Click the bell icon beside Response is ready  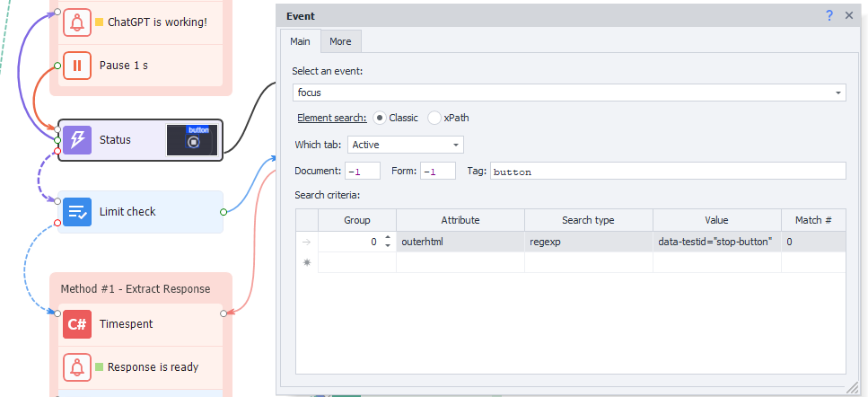coord(77,367)
